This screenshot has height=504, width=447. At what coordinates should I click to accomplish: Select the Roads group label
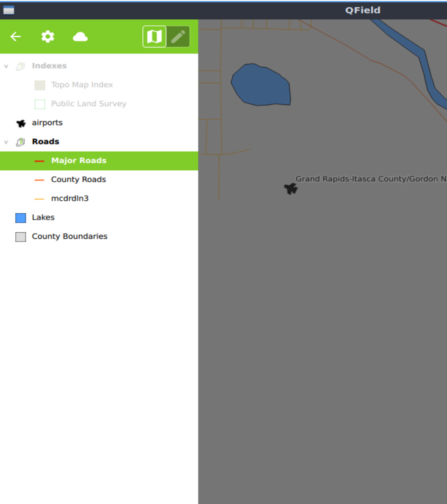tap(46, 141)
